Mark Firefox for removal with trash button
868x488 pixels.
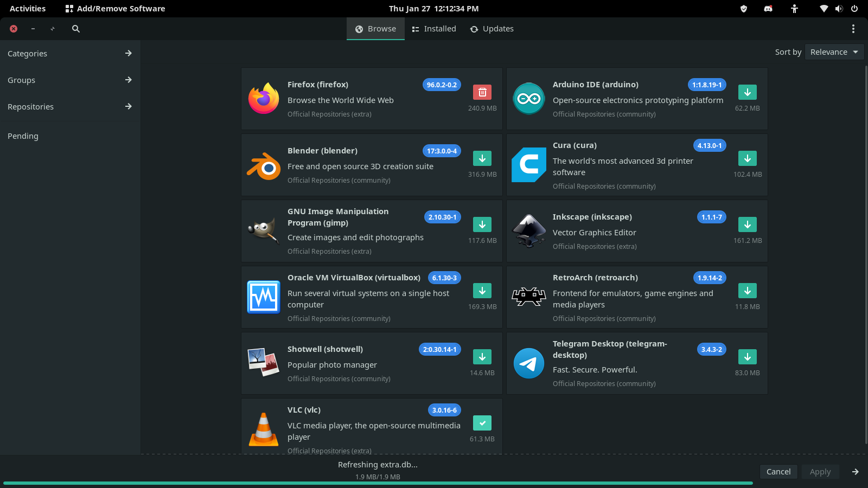(482, 92)
